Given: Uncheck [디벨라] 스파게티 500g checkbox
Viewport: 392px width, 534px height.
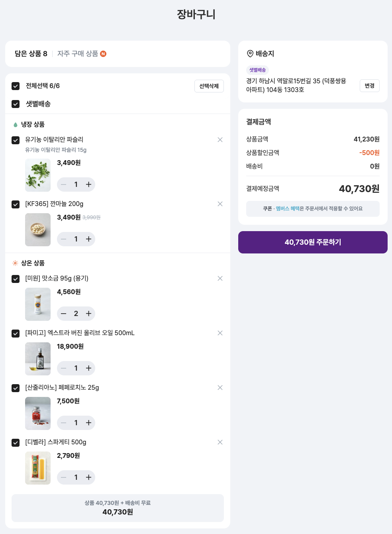Looking at the screenshot, I should point(16,443).
